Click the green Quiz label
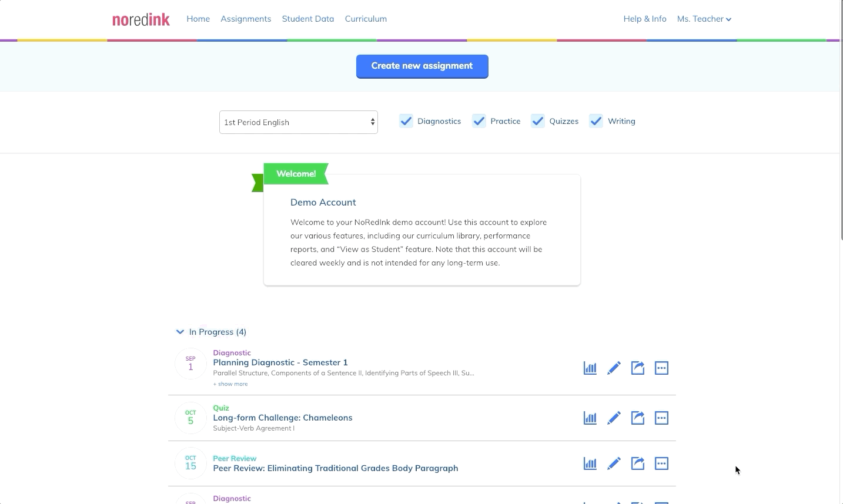843x504 pixels. (221, 408)
